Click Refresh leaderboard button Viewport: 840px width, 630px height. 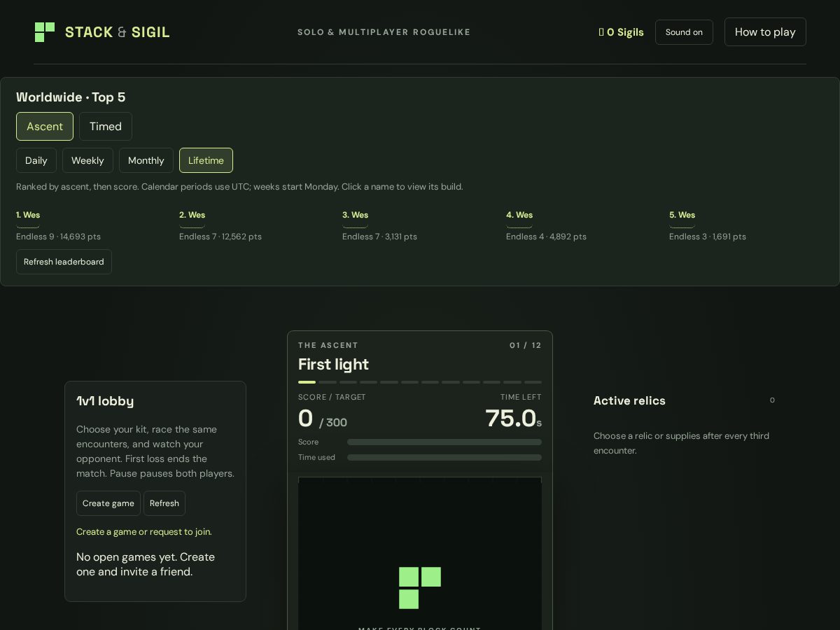(x=64, y=262)
